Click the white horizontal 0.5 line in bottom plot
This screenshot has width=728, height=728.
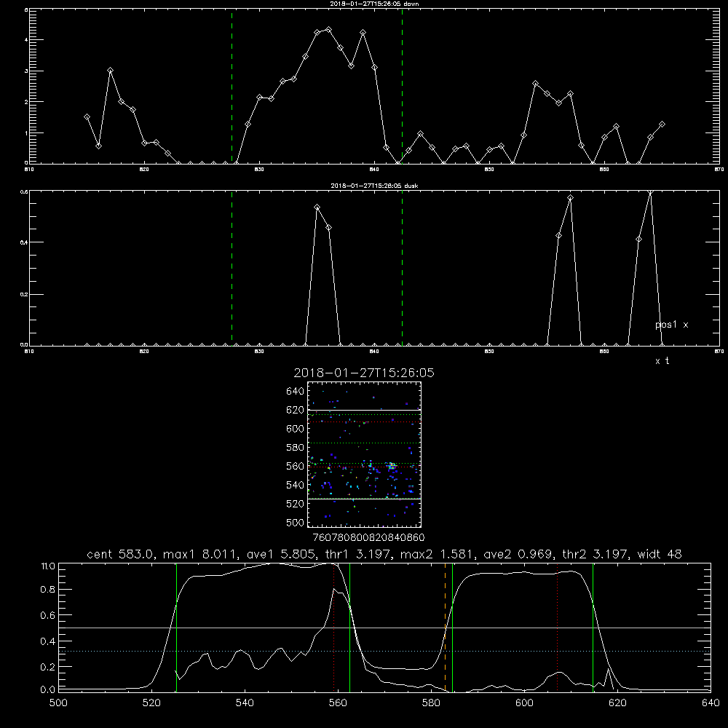coord(385,628)
